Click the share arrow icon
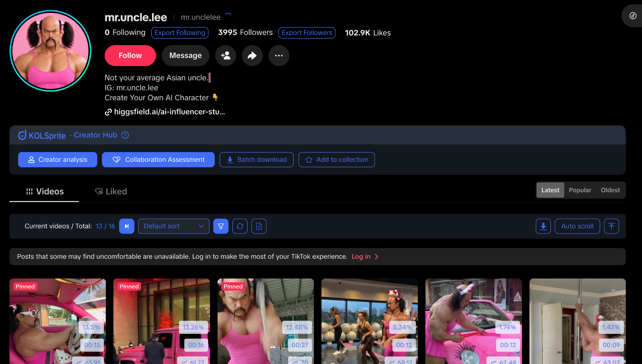The image size is (642, 364). tap(252, 55)
